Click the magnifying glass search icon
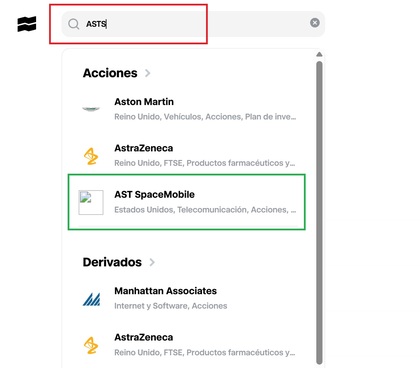Viewport: 420px width, 368px height. [x=73, y=24]
